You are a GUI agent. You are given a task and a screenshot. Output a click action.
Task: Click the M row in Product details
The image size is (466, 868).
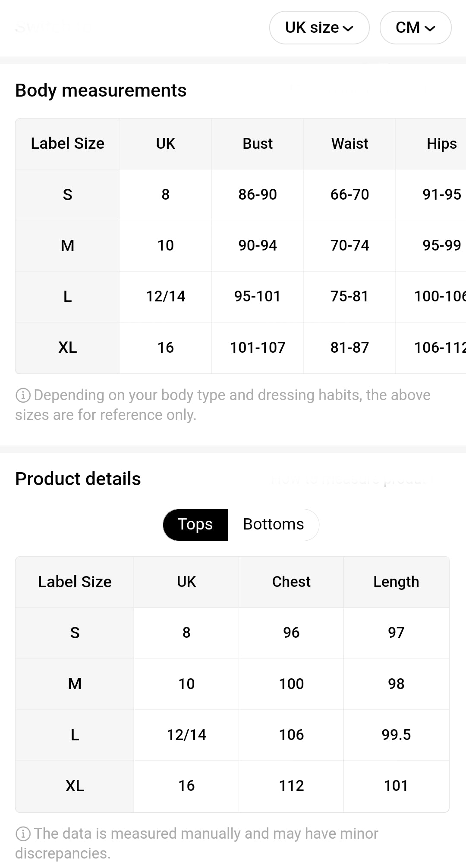pos(232,684)
